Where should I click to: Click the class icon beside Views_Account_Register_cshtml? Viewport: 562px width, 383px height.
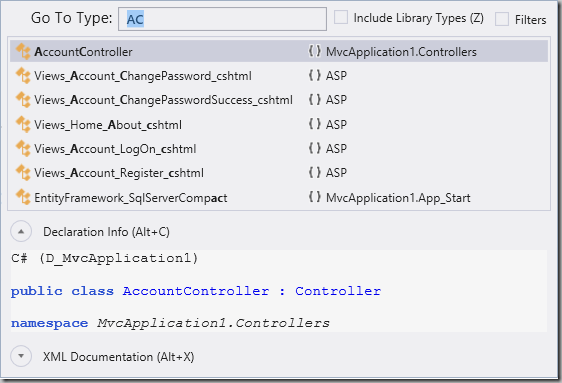point(23,173)
